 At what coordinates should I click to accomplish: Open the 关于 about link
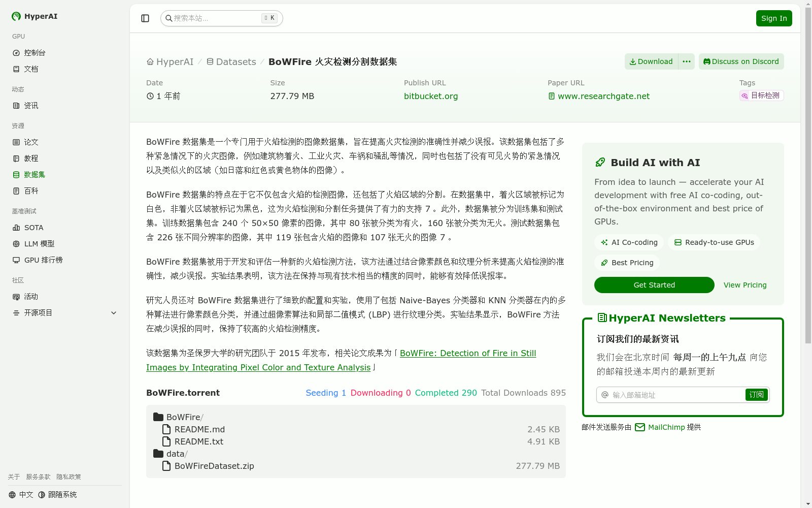[x=14, y=477]
